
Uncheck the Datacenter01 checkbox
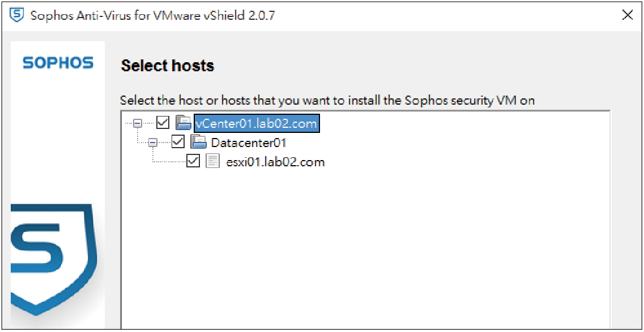(178, 142)
